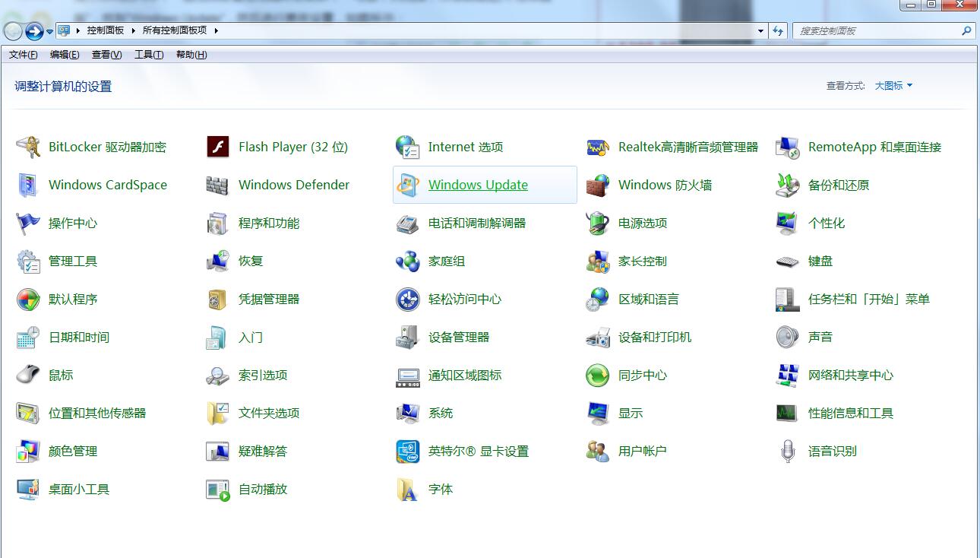Expand the 大图标 view mode dropdown
The height and width of the screenshot is (558, 980).
click(893, 86)
